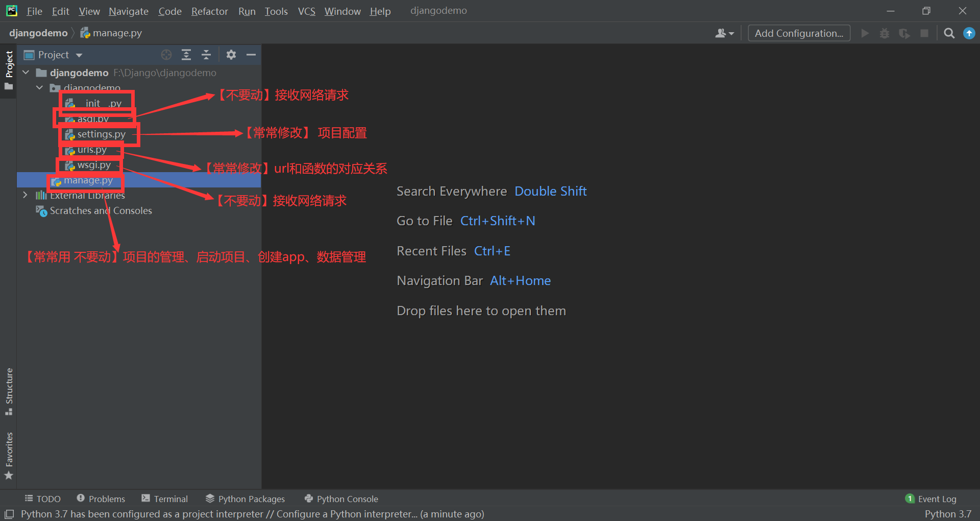Open the Terminal tool window
Image resolution: width=980 pixels, height=521 pixels.
(x=165, y=499)
